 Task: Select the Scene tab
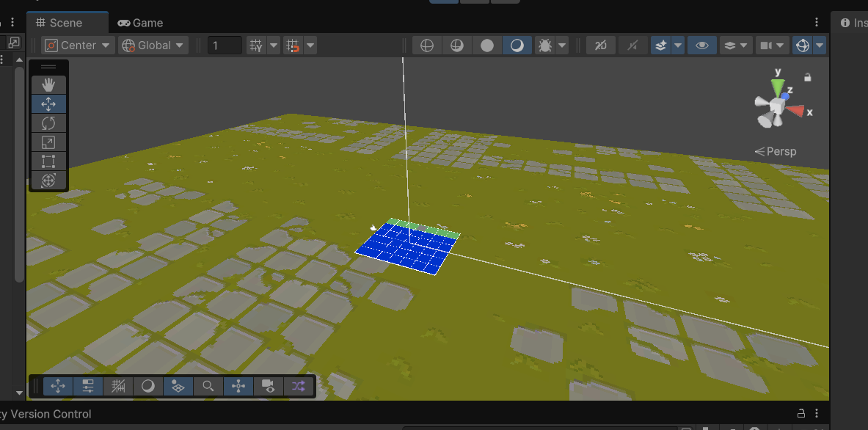[x=67, y=22]
